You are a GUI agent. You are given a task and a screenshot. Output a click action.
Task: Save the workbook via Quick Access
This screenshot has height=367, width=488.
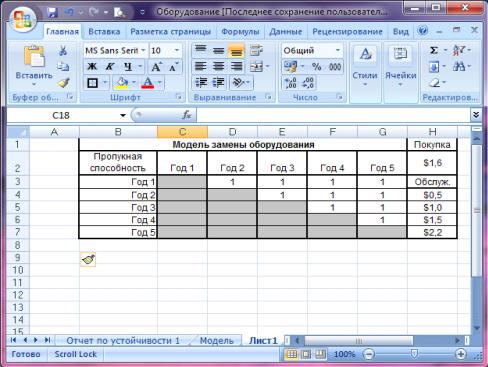[x=52, y=13]
